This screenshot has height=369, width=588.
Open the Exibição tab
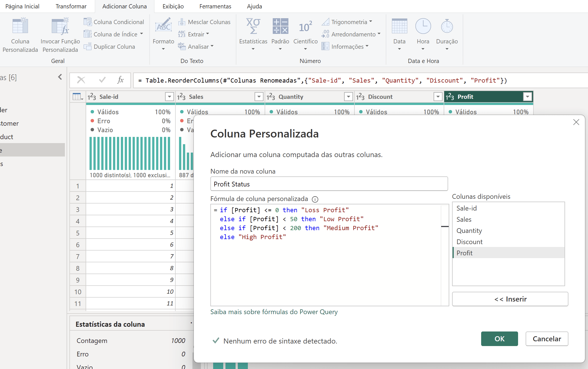point(173,6)
